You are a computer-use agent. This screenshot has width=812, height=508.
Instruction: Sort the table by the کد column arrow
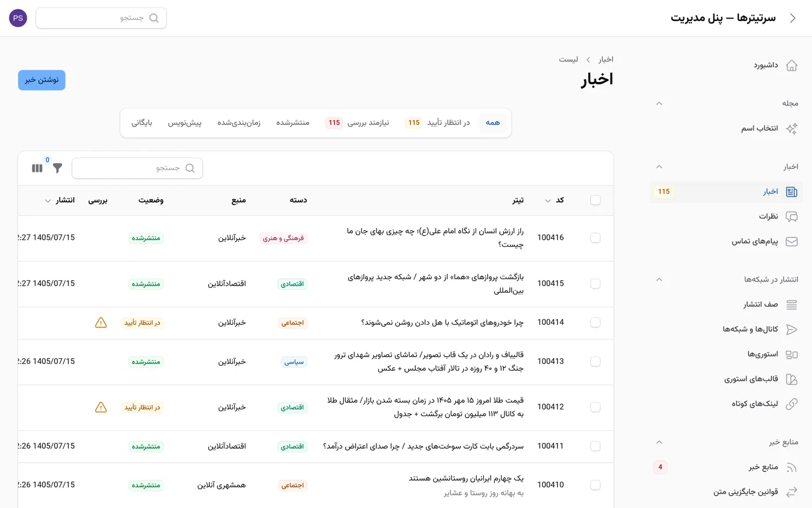[548, 201]
